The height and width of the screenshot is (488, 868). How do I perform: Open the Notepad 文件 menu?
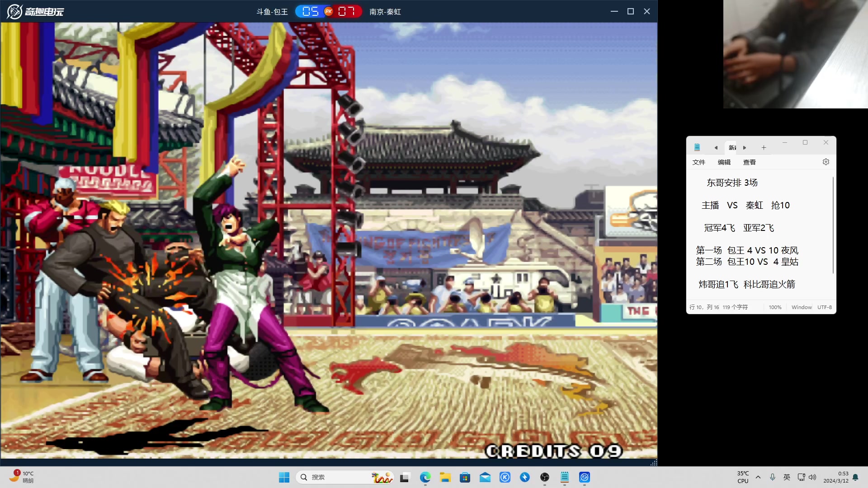pyautogui.click(x=699, y=162)
